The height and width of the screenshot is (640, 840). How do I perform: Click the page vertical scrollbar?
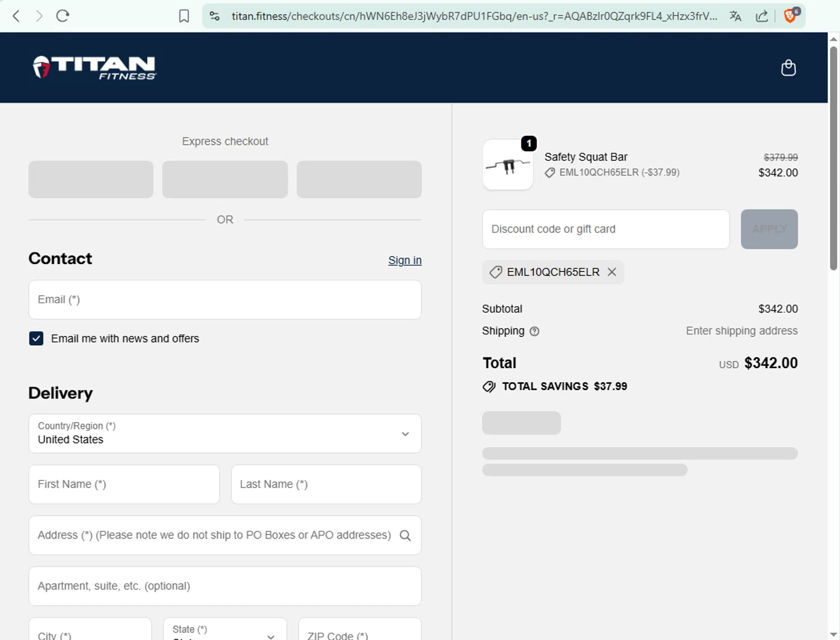(x=834, y=159)
